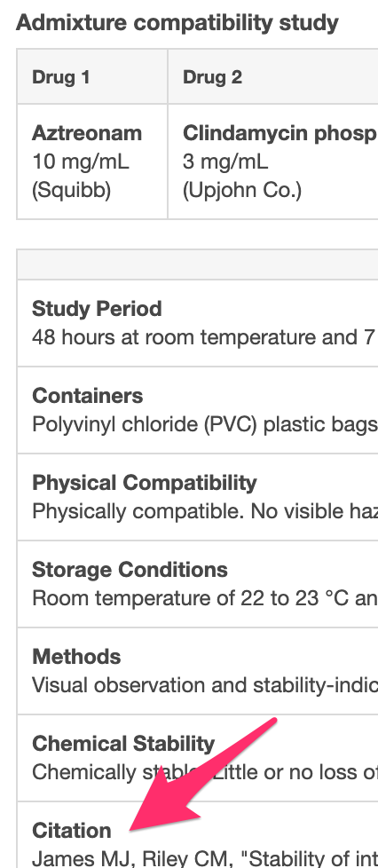Open the James MJ, Riley CM citation reference
The width and height of the screenshot is (378, 868).
click(x=205, y=859)
